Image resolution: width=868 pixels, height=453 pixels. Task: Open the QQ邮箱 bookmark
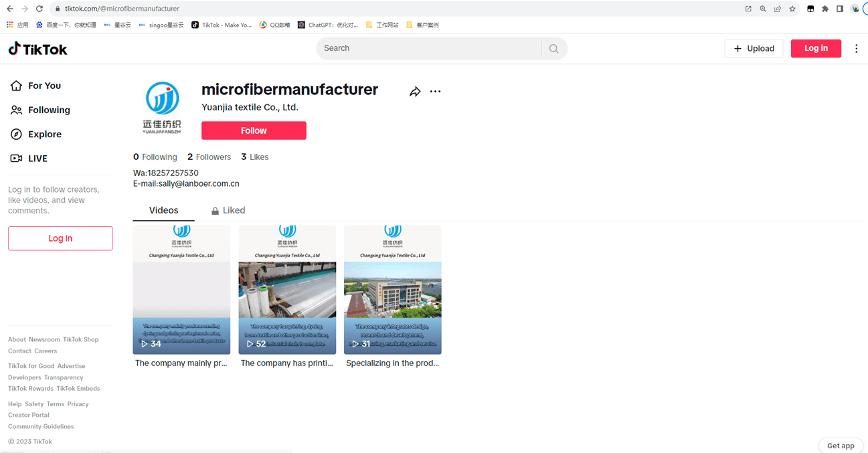tap(275, 25)
